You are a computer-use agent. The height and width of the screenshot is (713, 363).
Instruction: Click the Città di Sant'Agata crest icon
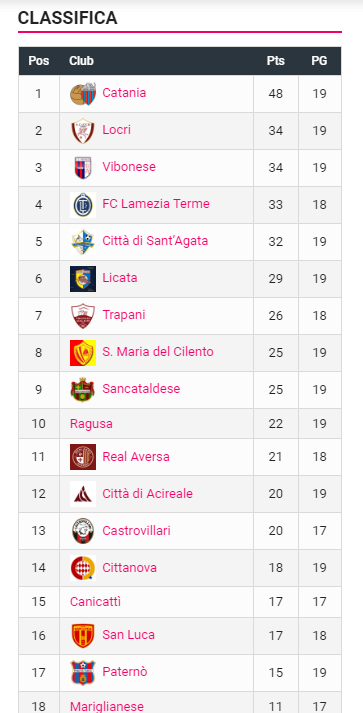coord(83,242)
